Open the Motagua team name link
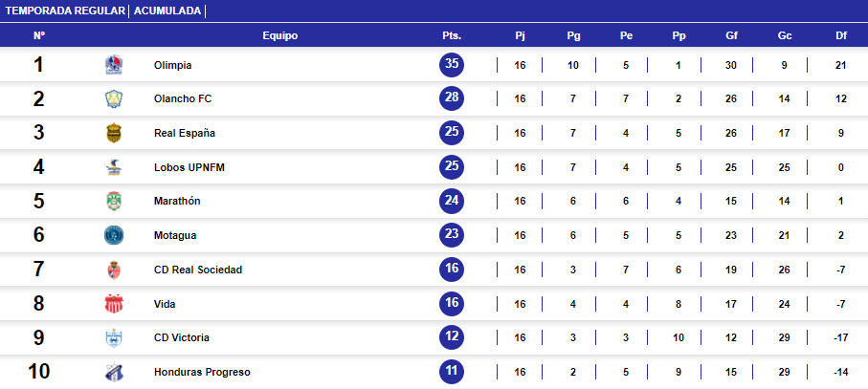Screen dimensions: 868x389 (173, 236)
